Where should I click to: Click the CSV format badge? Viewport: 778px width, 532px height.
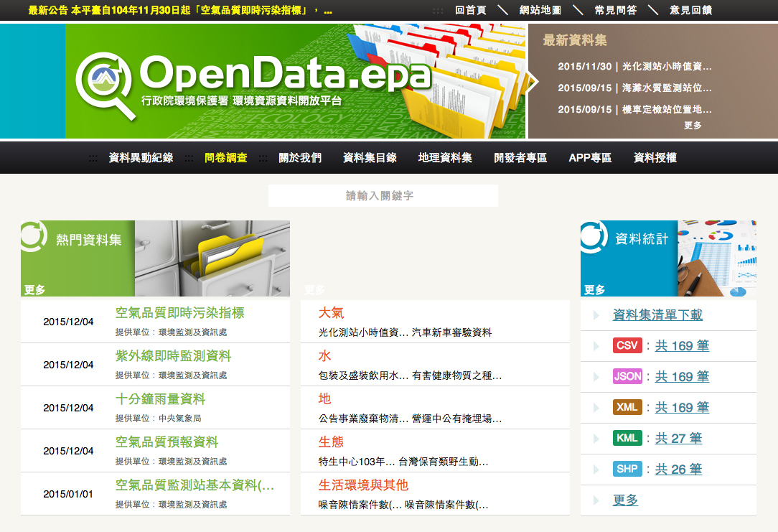tap(627, 345)
